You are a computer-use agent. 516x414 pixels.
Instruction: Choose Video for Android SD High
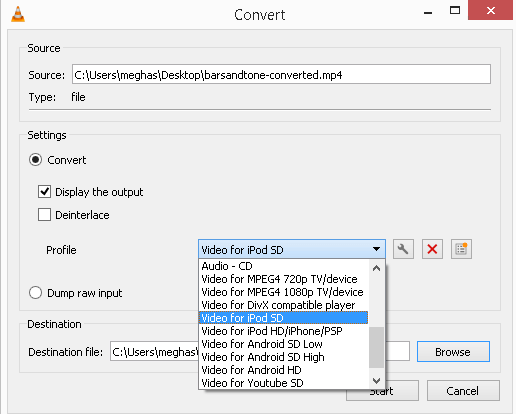[284, 357]
